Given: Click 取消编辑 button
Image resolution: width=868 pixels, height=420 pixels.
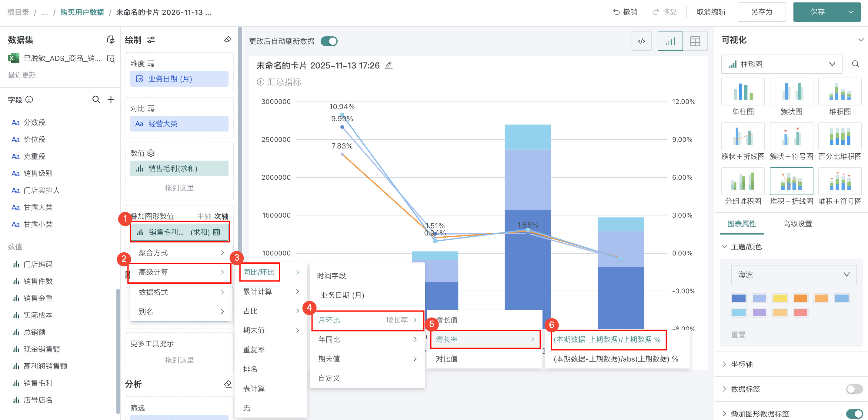Looking at the screenshot, I should tap(711, 12).
